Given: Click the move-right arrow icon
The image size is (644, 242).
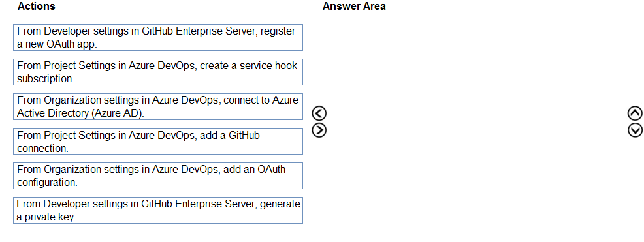Looking at the screenshot, I should 319,130.
